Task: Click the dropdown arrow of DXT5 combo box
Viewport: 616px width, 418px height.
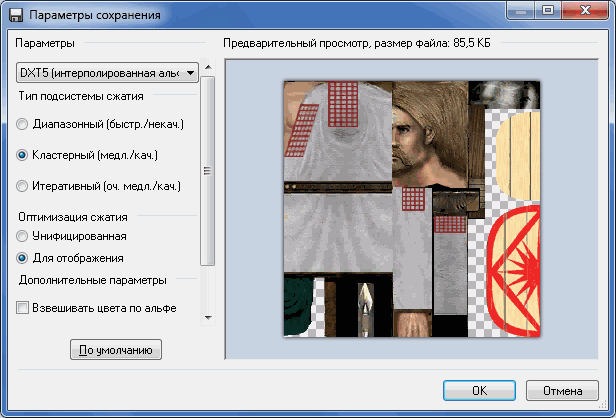Action: [x=191, y=73]
